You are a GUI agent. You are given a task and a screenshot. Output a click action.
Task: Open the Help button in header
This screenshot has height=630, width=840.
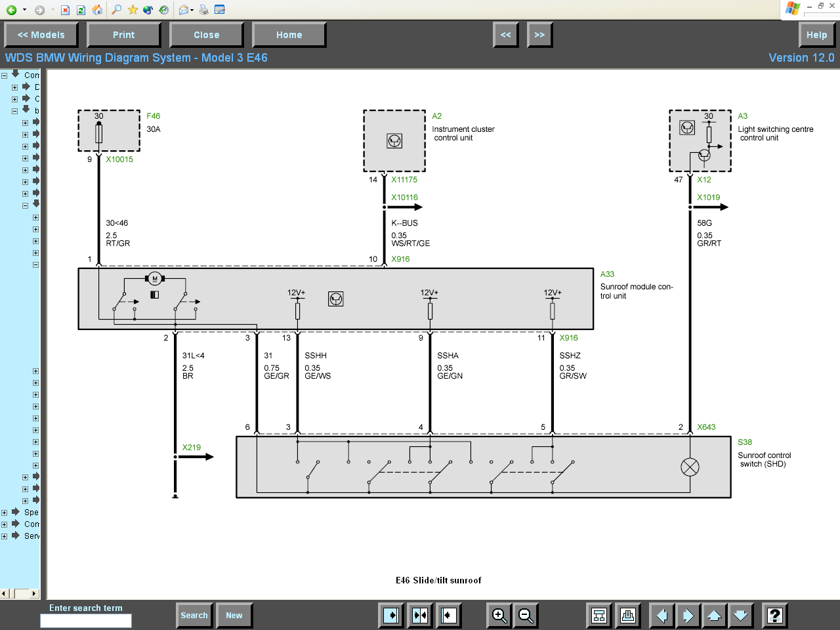click(816, 35)
